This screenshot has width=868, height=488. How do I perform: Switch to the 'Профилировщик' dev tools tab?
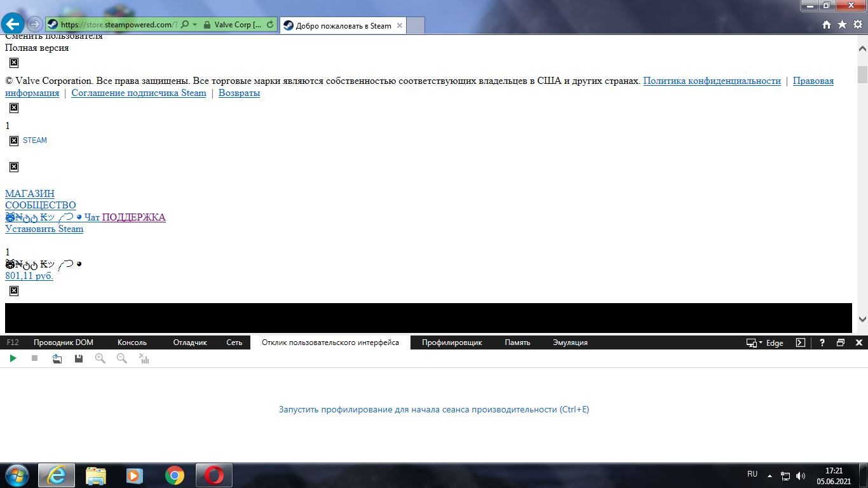452,342
